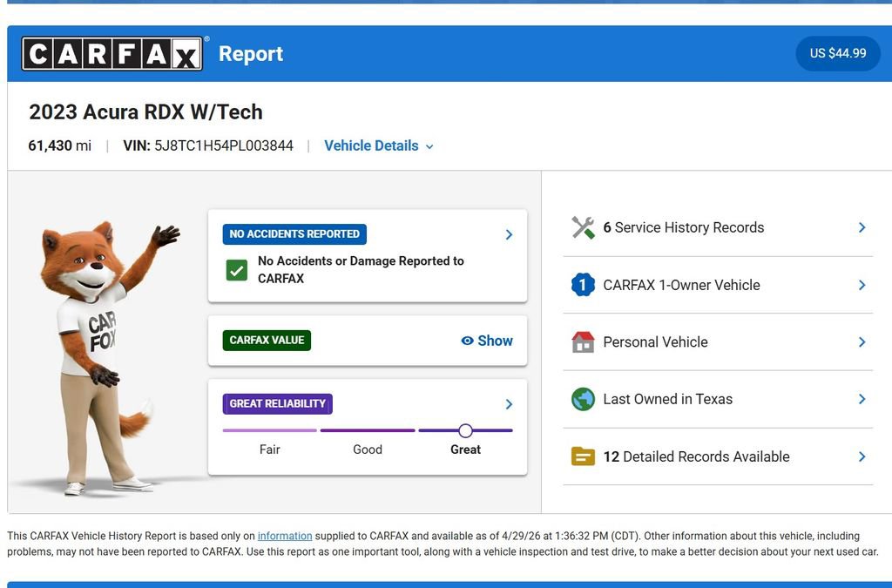Image resolution: width=892 pixels, height=588 pixels.
Task: Expand the Vehicle Details dropdown
Action: [379, 146]
